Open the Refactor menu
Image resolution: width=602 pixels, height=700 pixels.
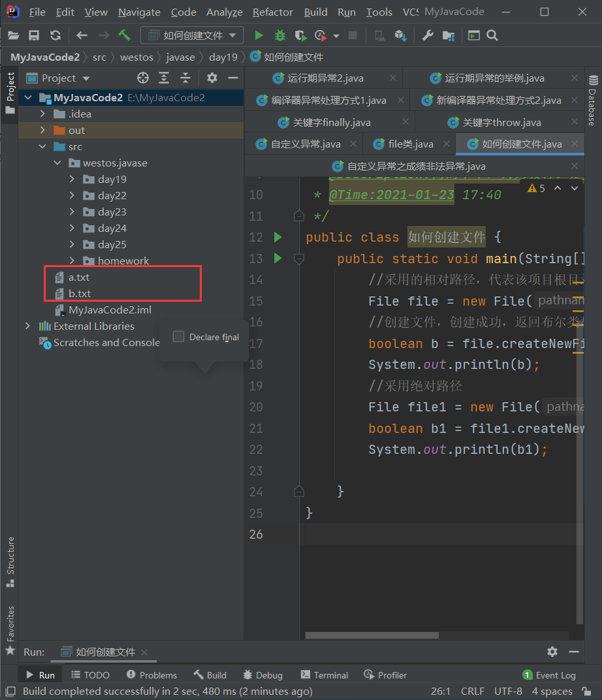pyautogui.click(x=273, y=12)
